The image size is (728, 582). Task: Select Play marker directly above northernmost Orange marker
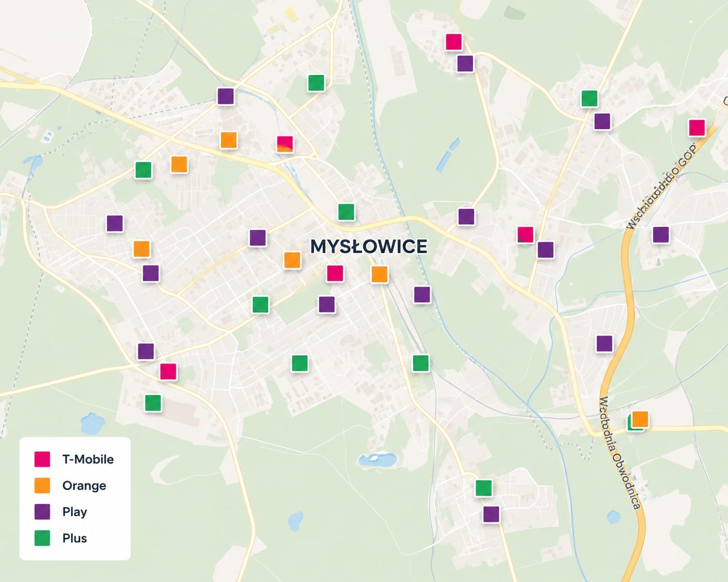point(226,96)
